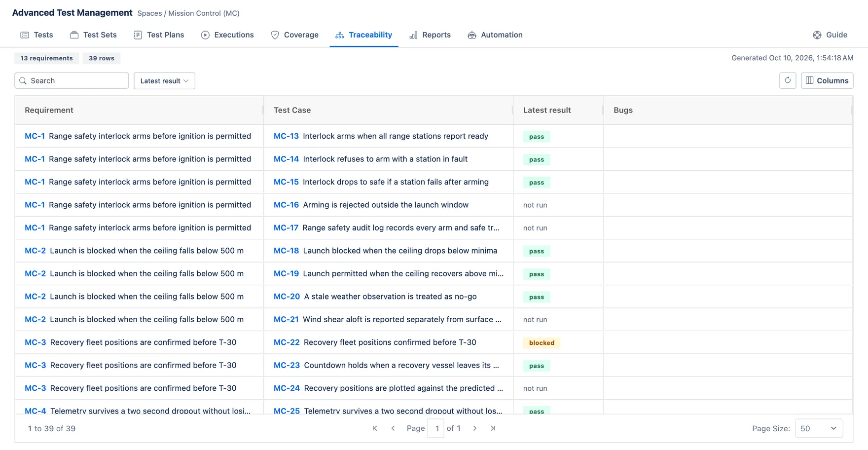Open test case MC-23 link

(287, 366)
